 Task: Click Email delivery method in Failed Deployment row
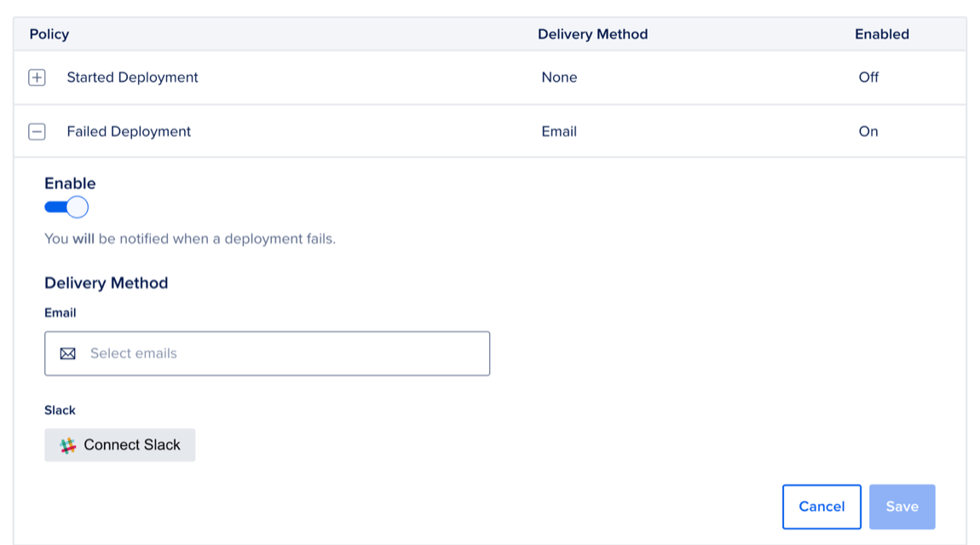(559, 132)
